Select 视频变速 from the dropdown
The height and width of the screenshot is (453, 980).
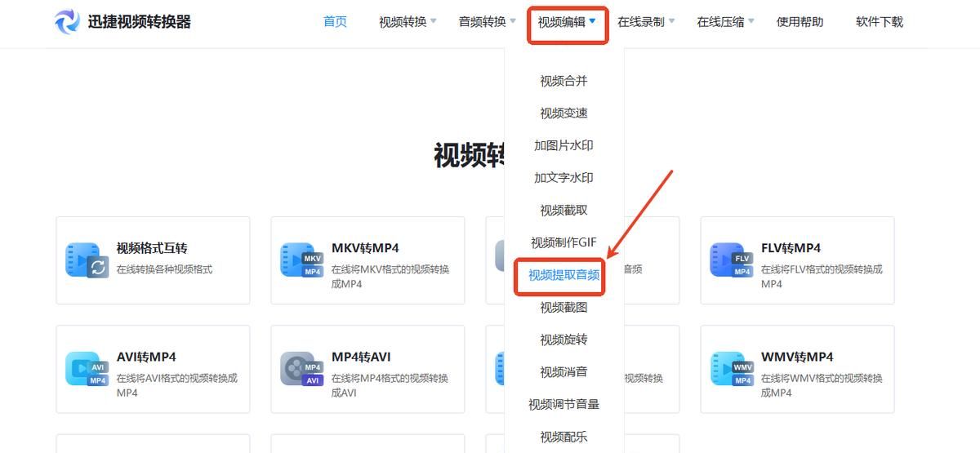[x=563, y=113]
